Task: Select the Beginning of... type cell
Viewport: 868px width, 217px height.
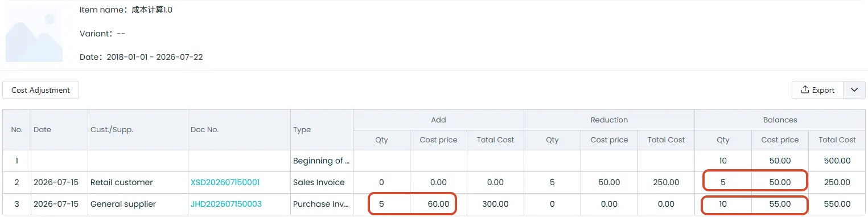Action: (x=322, y=161)
